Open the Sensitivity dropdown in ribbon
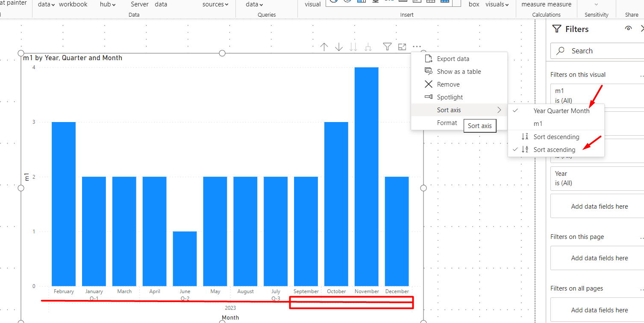The image size is (644, 323). (597, 5)
